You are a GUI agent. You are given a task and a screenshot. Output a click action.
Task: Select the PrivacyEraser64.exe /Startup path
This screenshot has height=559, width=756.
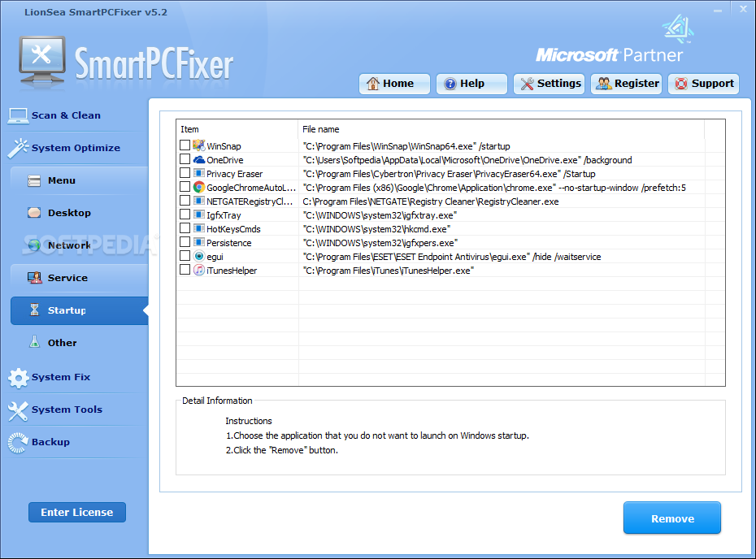[449, 174]
